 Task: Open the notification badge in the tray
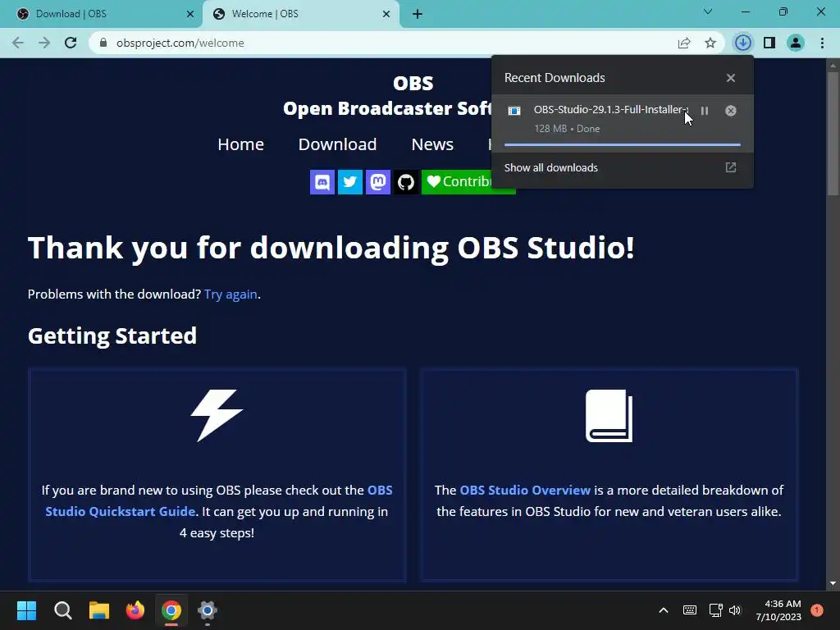point(816,610)
